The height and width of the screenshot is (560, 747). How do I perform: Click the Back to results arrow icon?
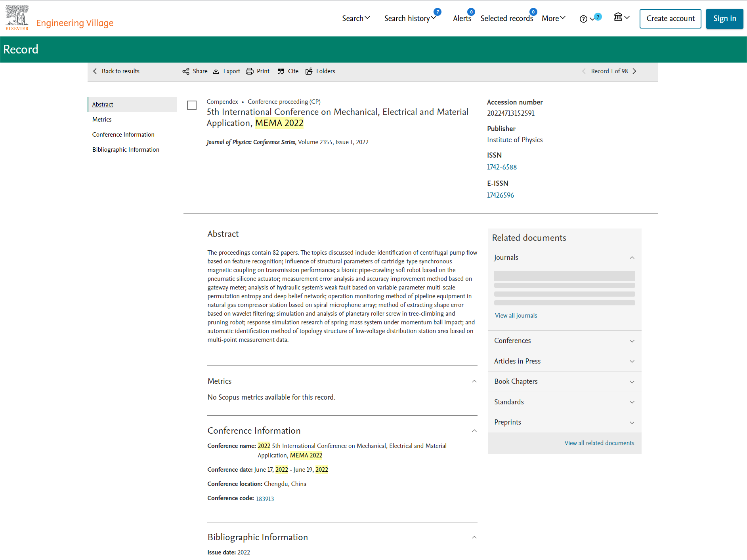point(95,71)
